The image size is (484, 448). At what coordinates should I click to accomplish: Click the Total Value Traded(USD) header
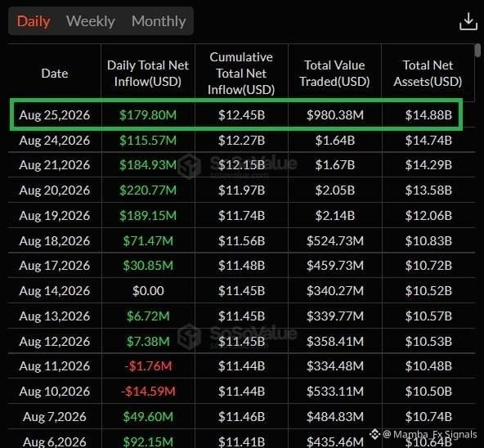click(x=334, y=74)
